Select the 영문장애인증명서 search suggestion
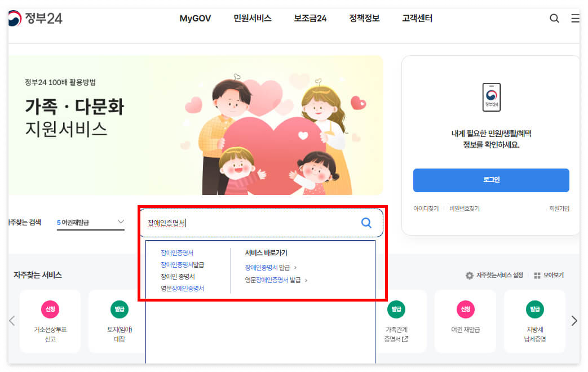 (x=184, y=288)
